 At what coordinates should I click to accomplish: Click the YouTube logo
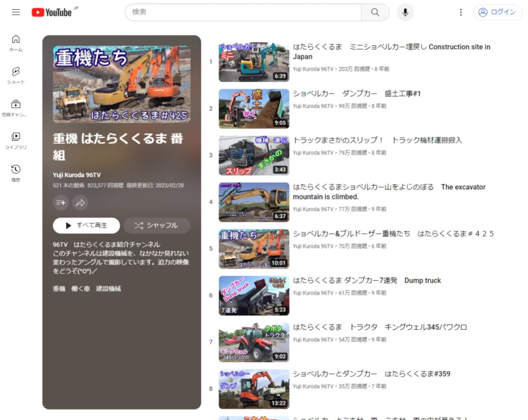52,12
